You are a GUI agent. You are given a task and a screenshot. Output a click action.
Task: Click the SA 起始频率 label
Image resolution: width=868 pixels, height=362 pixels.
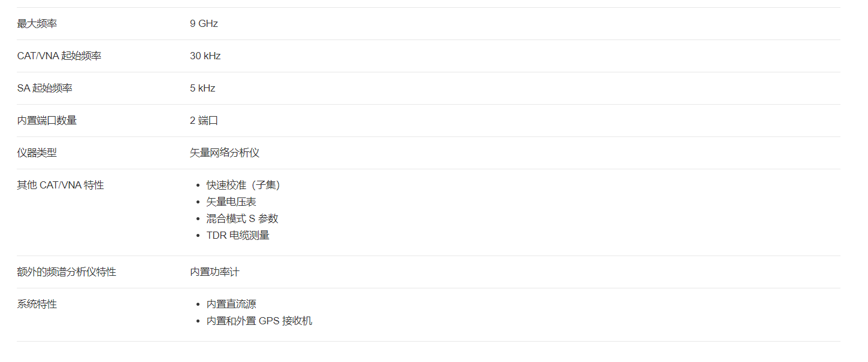[x=45, y=89]
